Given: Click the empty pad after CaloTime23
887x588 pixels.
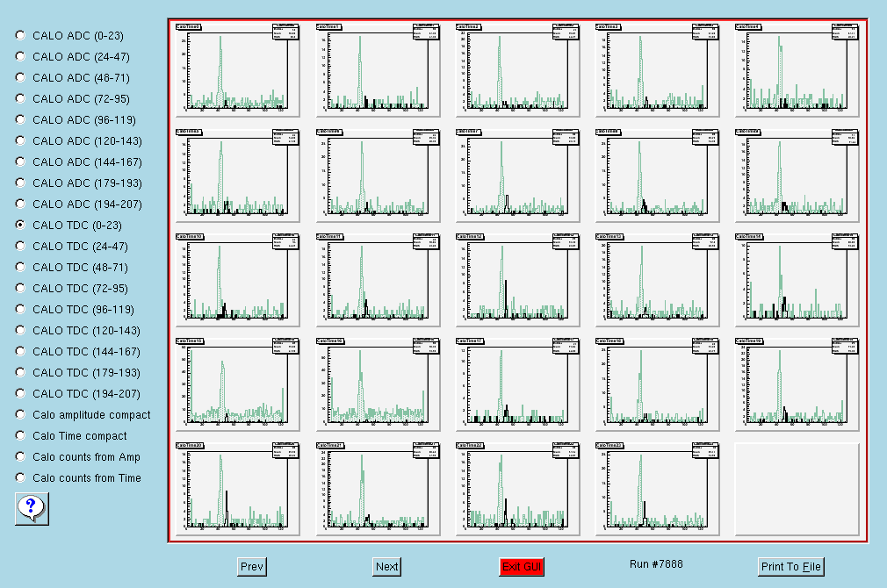Looking at the screenshot, I should pos(797,489).
